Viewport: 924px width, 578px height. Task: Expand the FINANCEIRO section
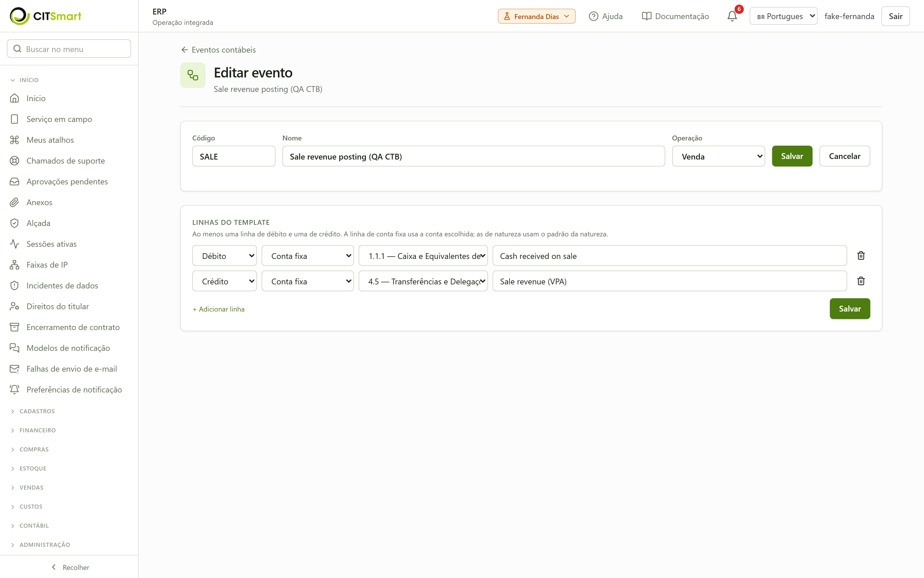[33, 430]
